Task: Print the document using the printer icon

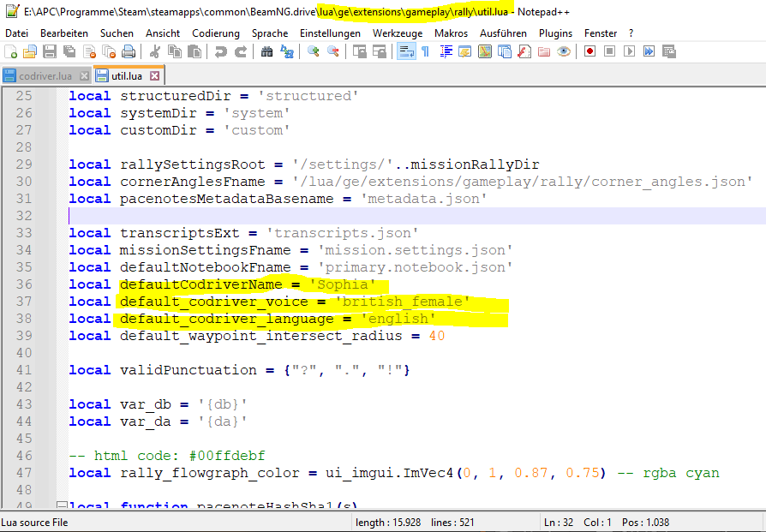Action: click(x=128, y=51)
